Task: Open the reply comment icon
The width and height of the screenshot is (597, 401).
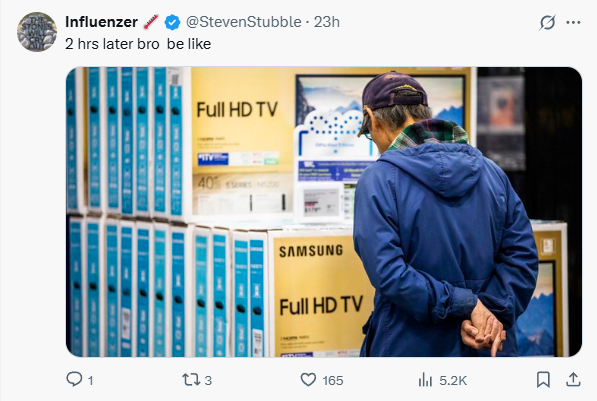Action: [74, 379]
